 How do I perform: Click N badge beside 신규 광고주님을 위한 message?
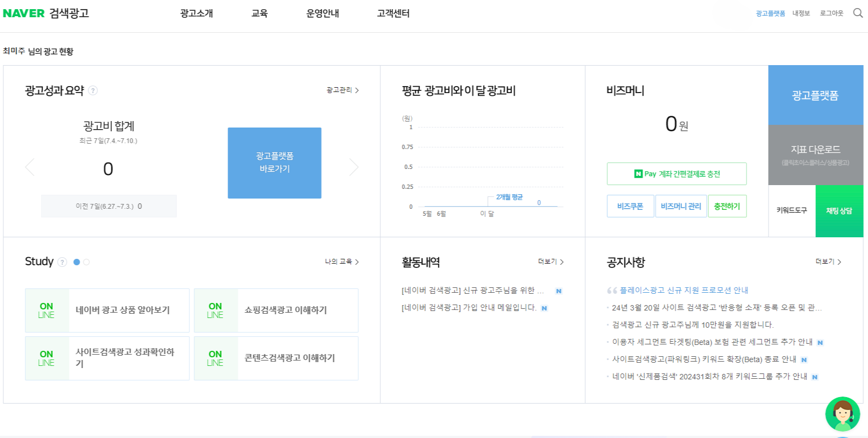[x=559, y=291]
